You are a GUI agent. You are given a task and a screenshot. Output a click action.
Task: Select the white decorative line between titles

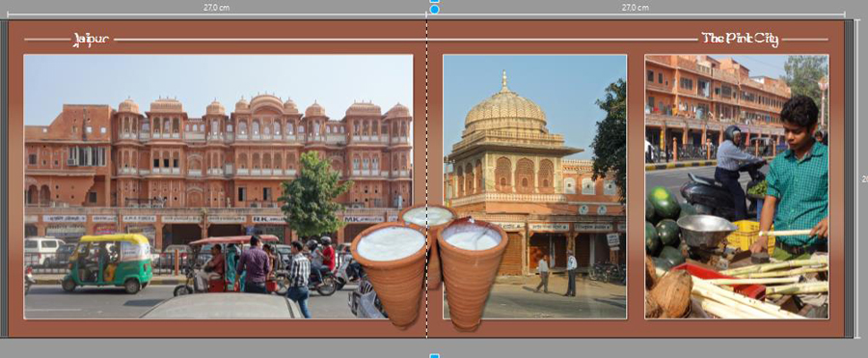[x=405, y=40]
